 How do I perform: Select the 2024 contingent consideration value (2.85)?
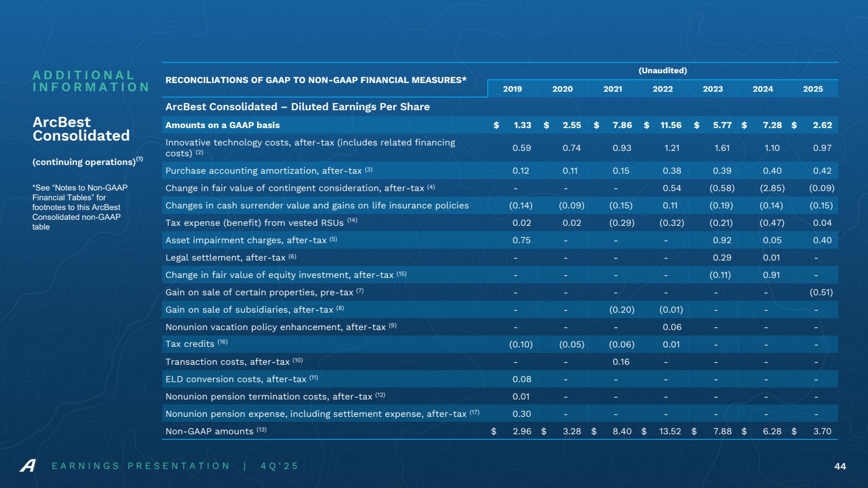pyautogui.click(x=771, y=188)
